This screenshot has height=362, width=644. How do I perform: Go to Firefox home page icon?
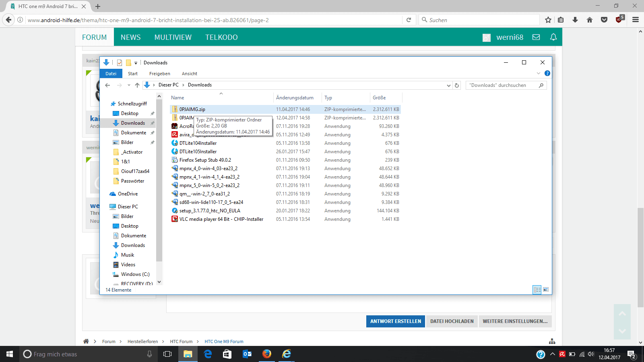click(590, 20)
